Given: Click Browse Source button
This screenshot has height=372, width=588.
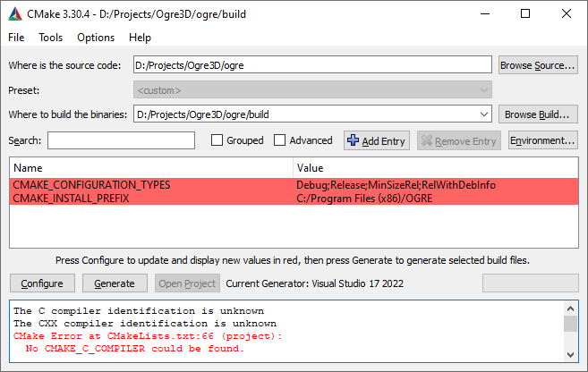Looking at the screenshot, I should (x=538, y=65).
